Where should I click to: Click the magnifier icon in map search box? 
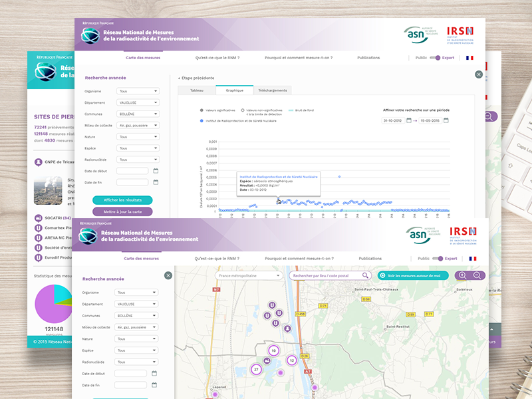click(x=365, y=275)
